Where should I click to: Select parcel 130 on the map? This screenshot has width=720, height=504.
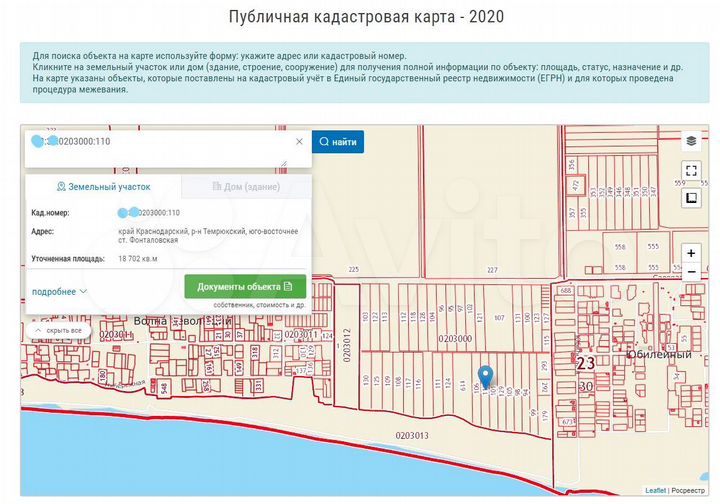[366, 380]
